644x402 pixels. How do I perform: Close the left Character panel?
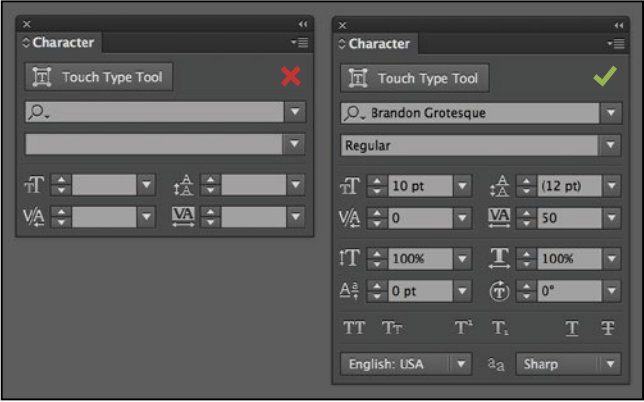pos(27,24)
